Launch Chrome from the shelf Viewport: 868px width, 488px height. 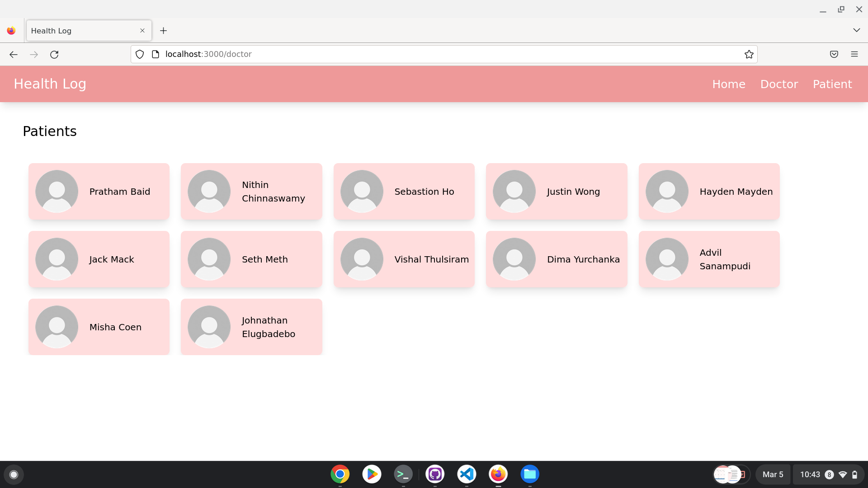(340, 474)
